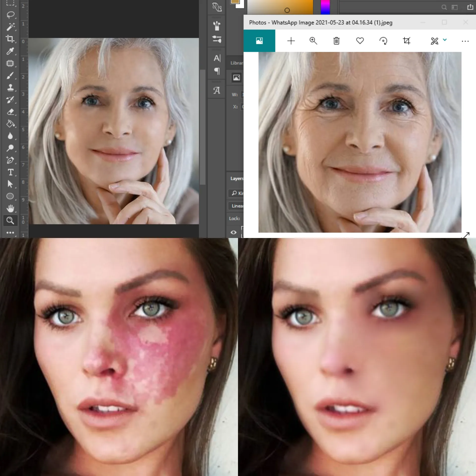Screen dimensions: 476x476
Task: Click the trash delete button in Photos
Action: click(x=336, y=41)
